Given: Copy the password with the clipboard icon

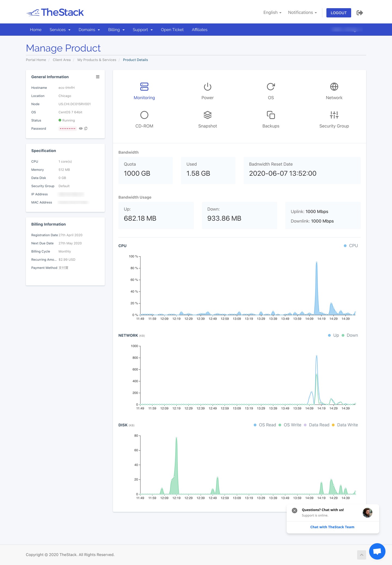Looking at the screenshot, I should pyautogui.click(x=86, y=128).
